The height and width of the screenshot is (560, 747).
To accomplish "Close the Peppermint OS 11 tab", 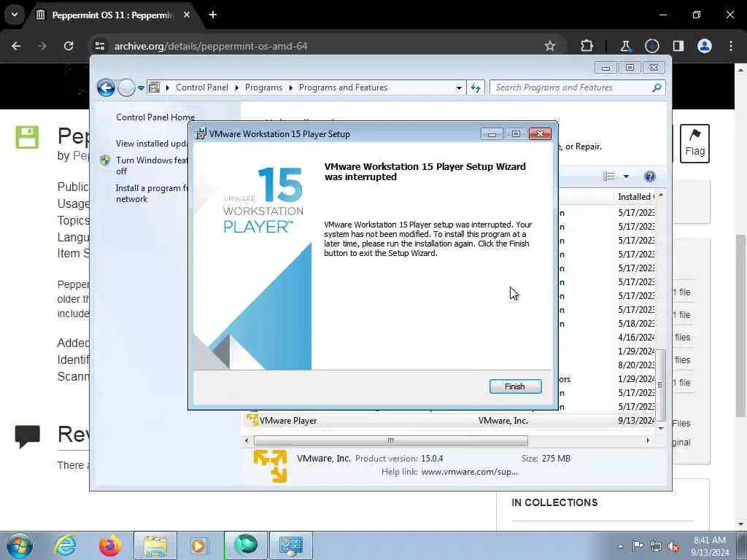I will tap(187, 15).
